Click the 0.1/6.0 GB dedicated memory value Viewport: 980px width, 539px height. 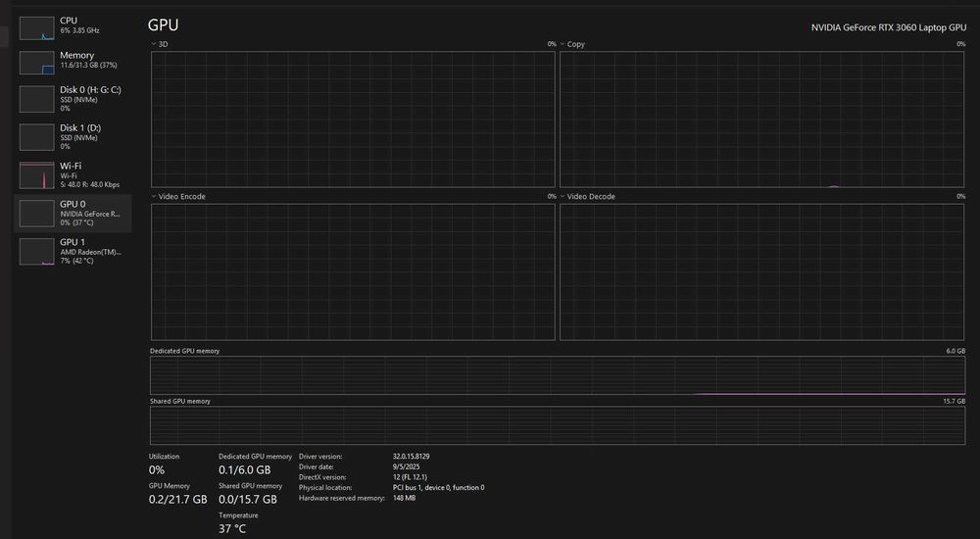click(244, 469)
